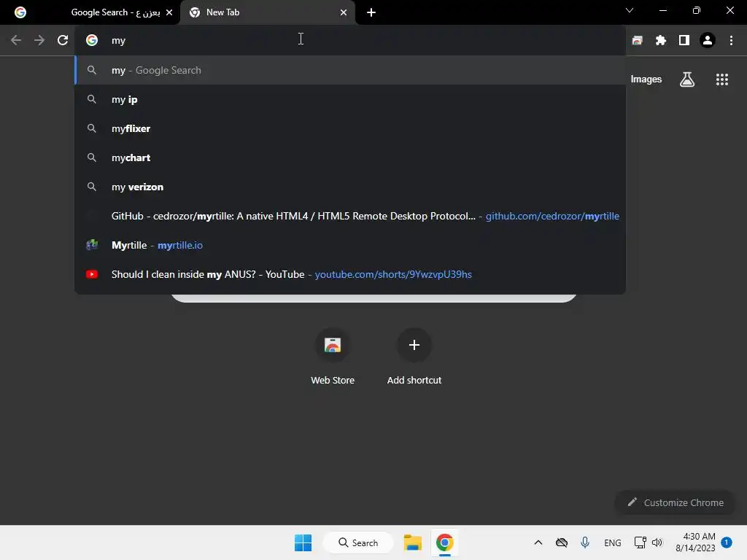
Task: Click the taskbar Search box
Action: (358, 542)
